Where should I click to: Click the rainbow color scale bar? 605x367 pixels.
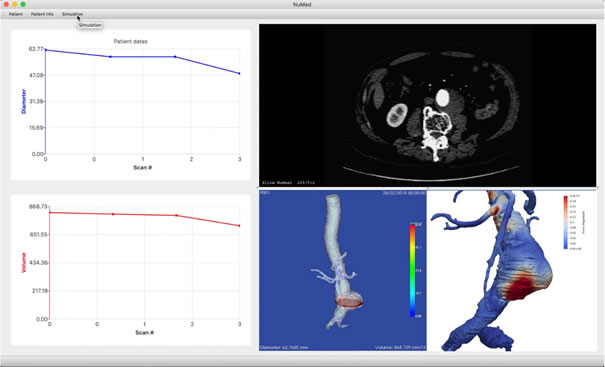point(412,271)
